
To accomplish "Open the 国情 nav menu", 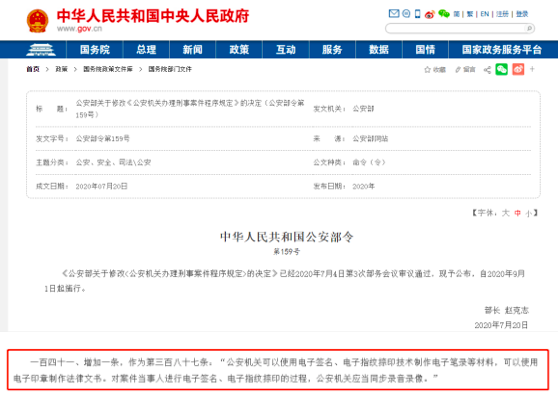I will click(x=425, y=49).
